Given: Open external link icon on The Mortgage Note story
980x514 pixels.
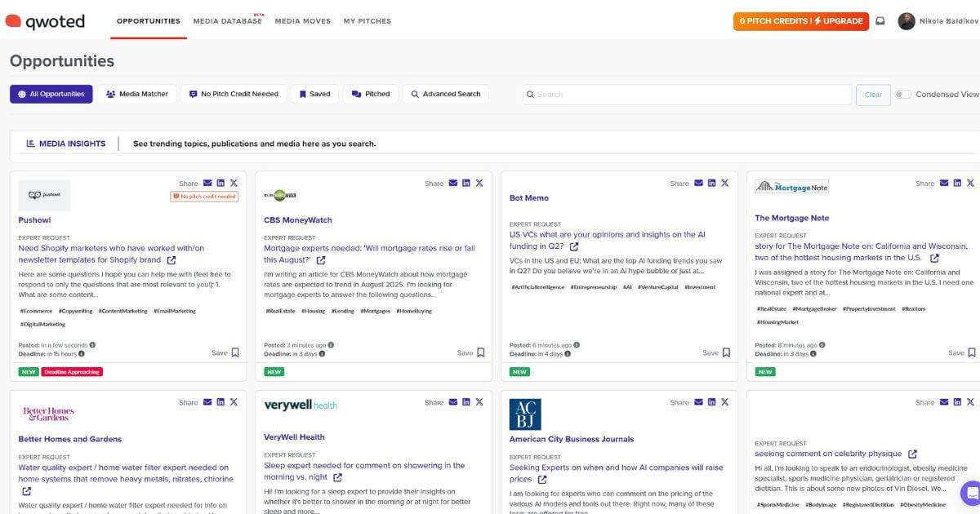Looking at the screenshot, I should [933, 257].
